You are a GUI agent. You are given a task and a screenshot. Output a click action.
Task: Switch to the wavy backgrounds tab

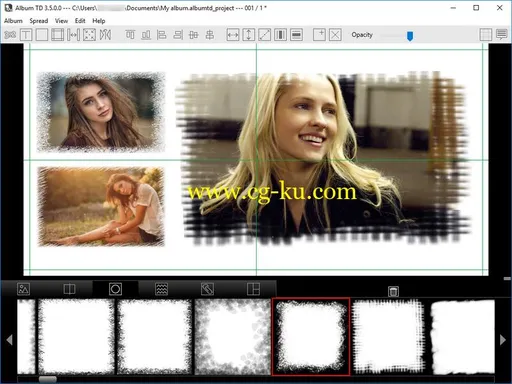click(x=162, y=289)
